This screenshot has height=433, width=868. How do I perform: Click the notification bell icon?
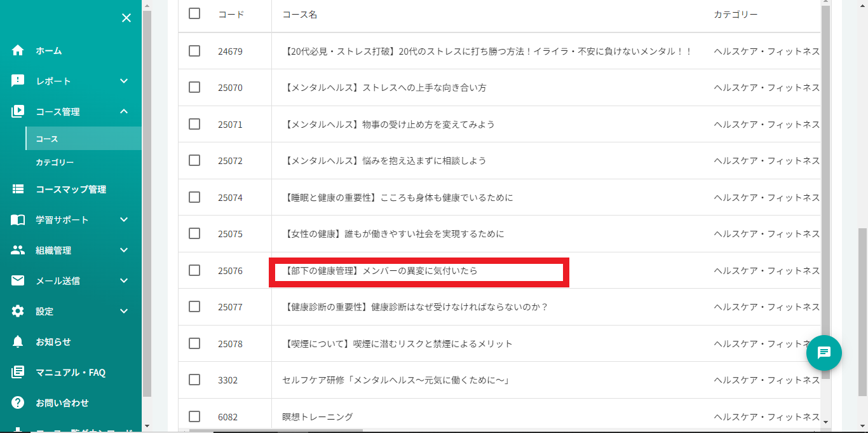(x=18, y=341)
